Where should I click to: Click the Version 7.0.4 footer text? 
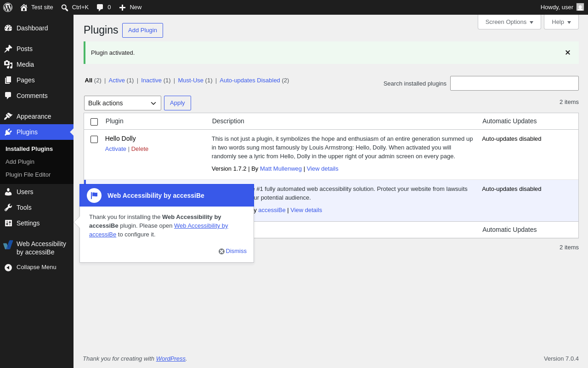click(x=561, y=358)
